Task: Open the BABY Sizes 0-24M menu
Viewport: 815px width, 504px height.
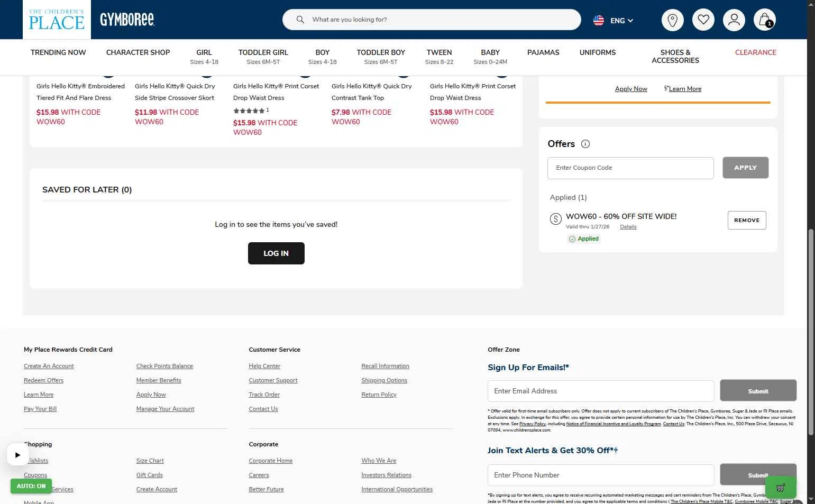Action: [x=490, y=57]
